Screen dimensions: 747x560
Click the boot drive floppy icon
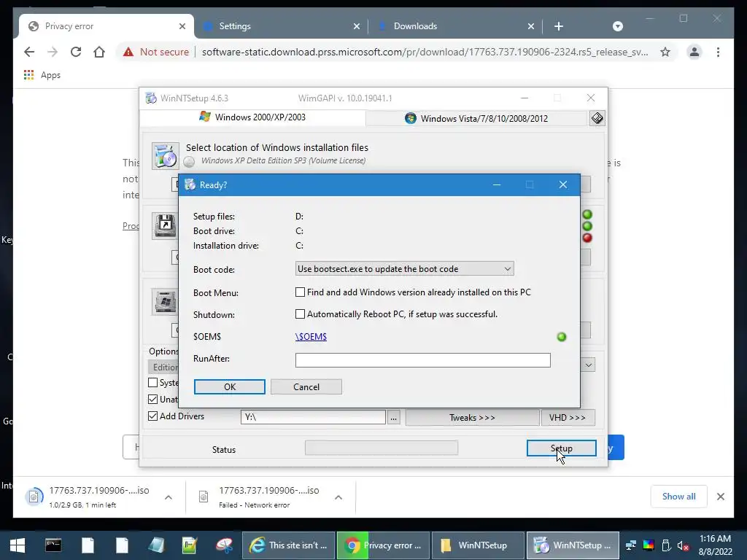(x=165, y=225)
